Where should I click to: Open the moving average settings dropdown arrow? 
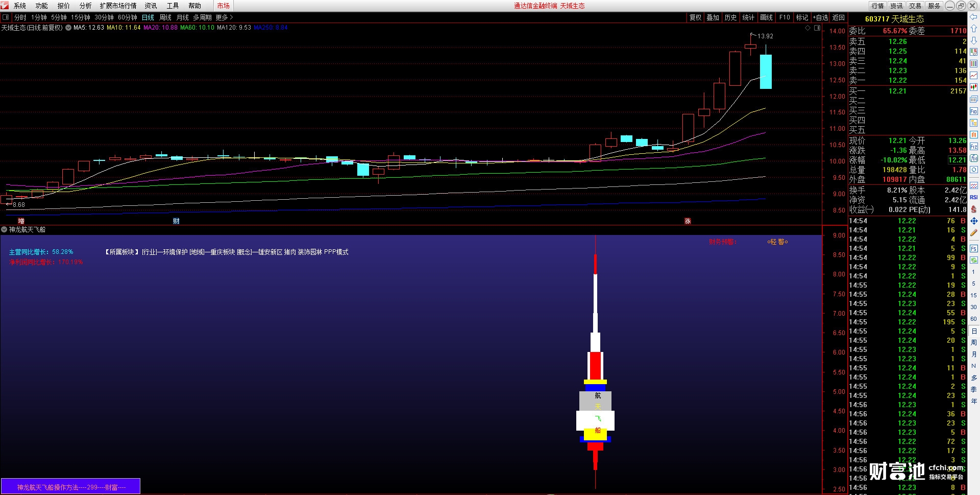[x=68, y=28]
